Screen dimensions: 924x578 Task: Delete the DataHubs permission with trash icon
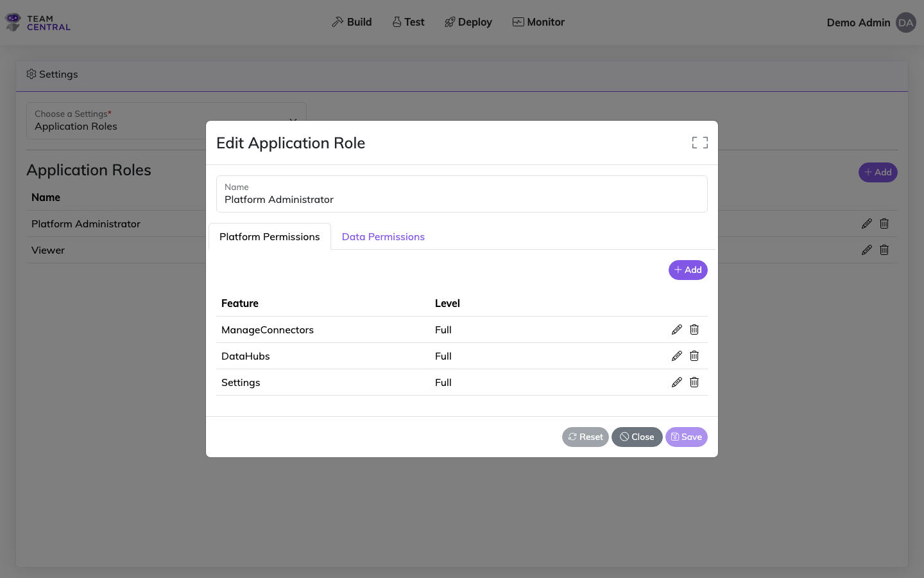click(694, 356)
